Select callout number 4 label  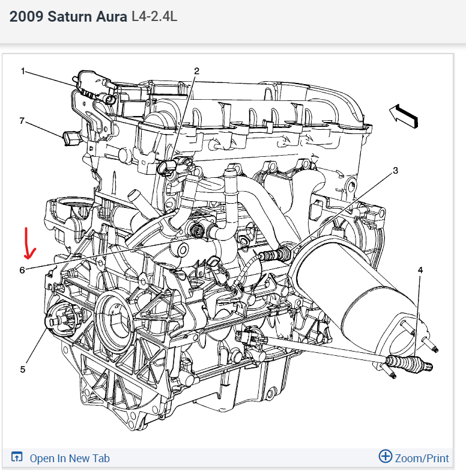[x=420, y=270]
